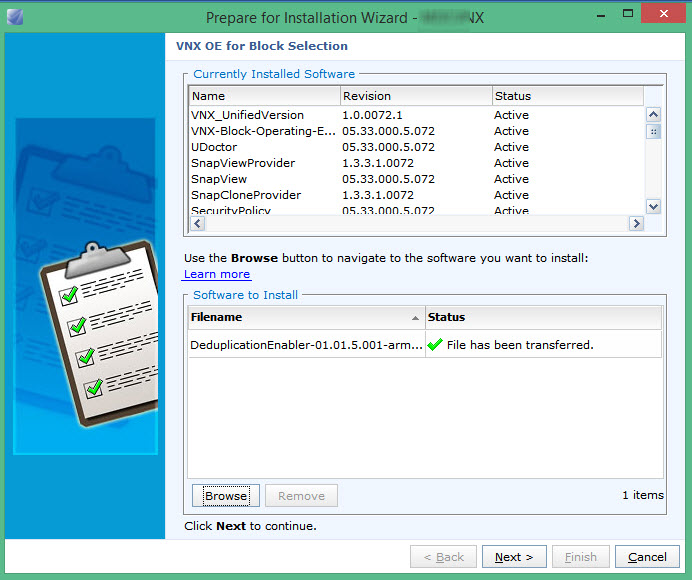This screenshot has height=580, width=692.
Task: Click the Finish button
Action: pos(580,557)
